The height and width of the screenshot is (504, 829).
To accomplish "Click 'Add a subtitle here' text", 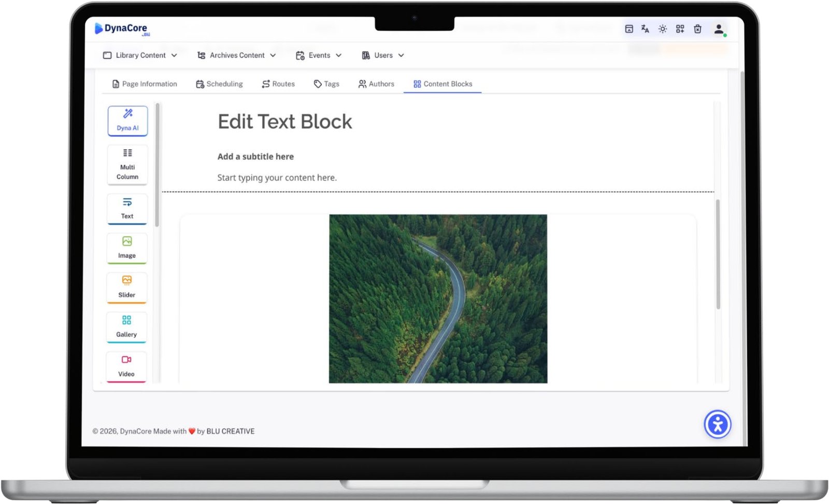I will tap(255, 156).
